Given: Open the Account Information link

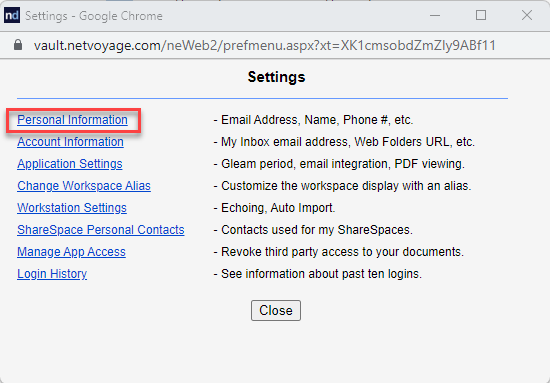Looking at the screenshot, I should 70,142.
